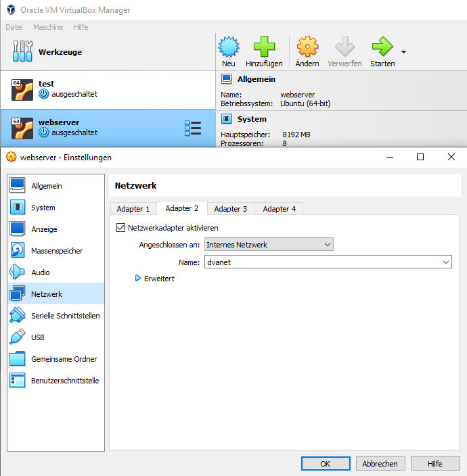Open the Maschine menu
Screen dimensions: 467x476
(x=48, y=27)
